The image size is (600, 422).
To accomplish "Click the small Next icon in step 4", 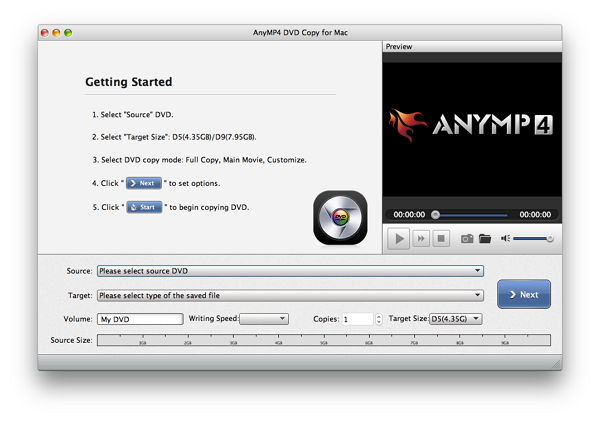I will [144, 184].
